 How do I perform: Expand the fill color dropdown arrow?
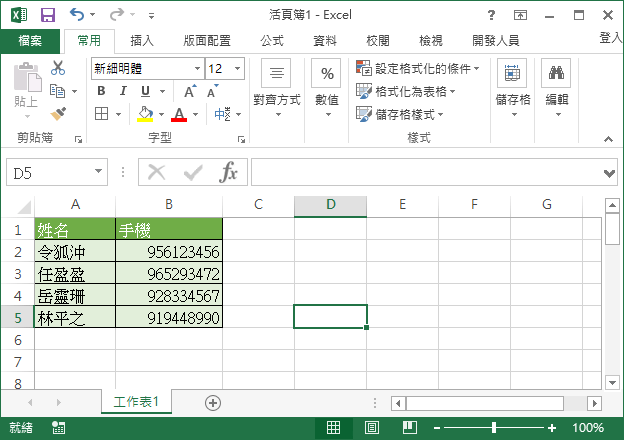(161, 115)
